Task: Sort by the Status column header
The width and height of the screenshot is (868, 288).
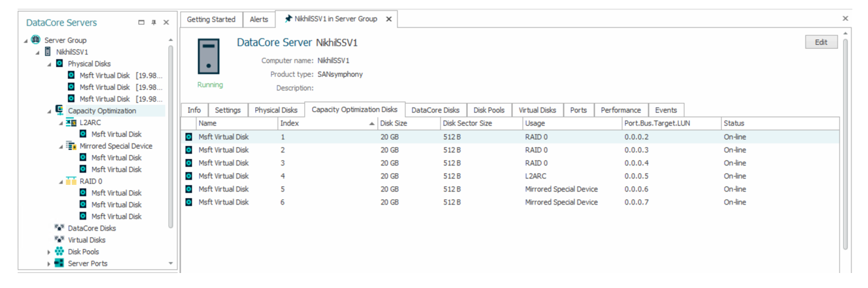Action: point(779,123)
